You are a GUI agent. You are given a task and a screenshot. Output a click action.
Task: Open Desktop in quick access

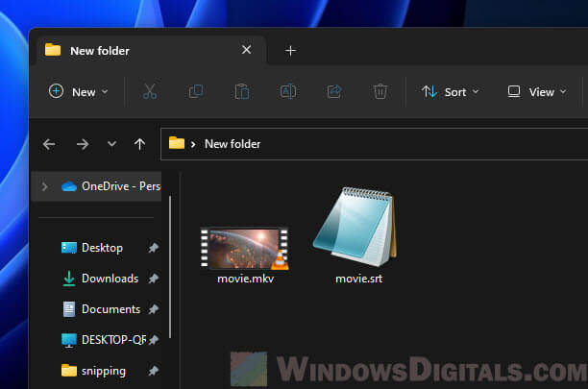pyautogui.click(x=92, y=248)
